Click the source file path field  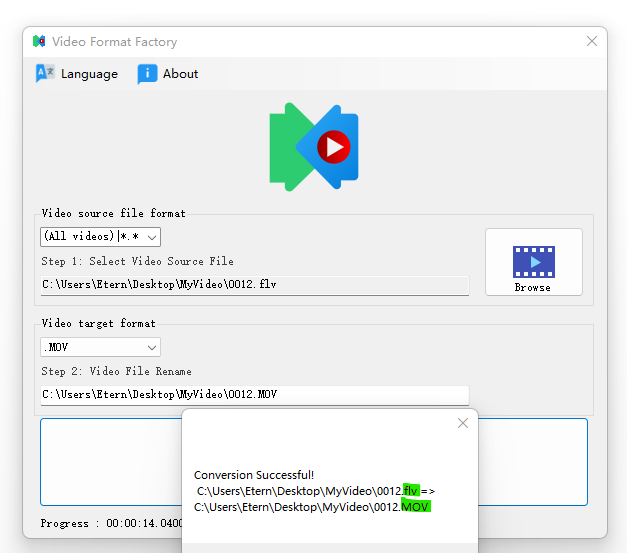255,285
